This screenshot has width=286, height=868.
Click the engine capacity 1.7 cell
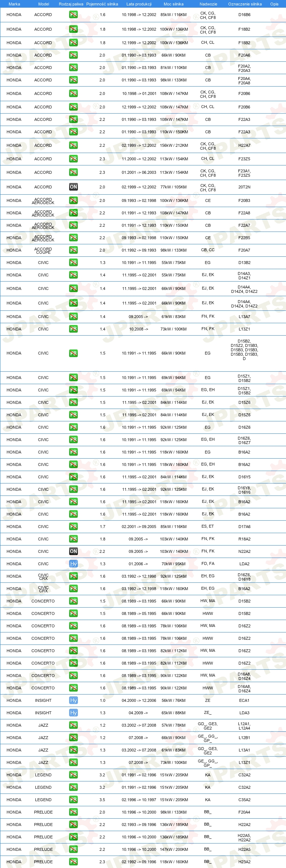pos(102,527)
